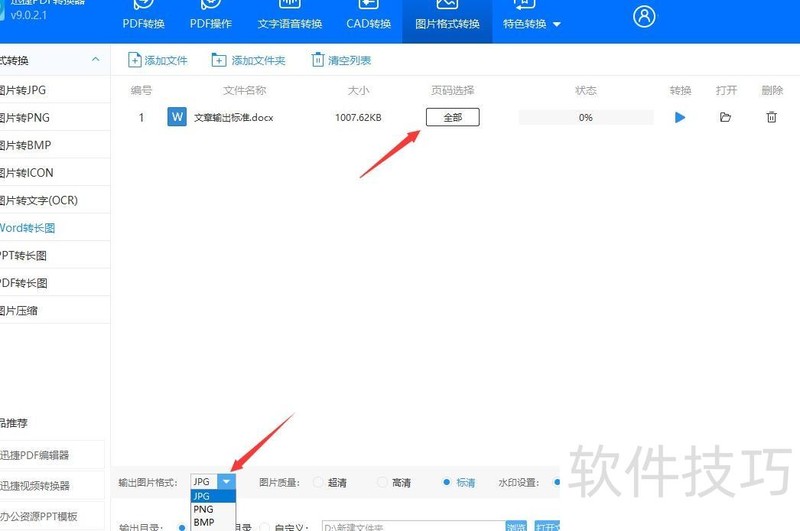Select 图片转BMP in the sidebar
This screenshot has width=800, height=531.
(55, 145)
